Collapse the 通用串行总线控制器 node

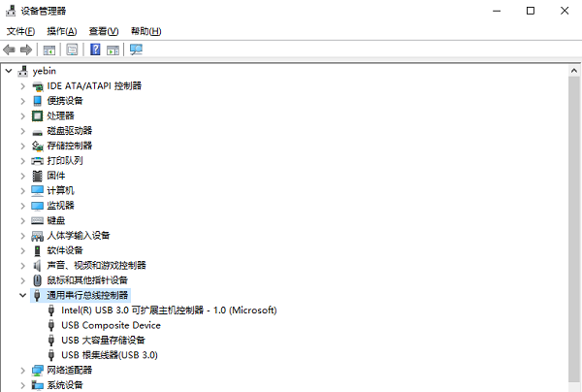click(x=22, y=296)
